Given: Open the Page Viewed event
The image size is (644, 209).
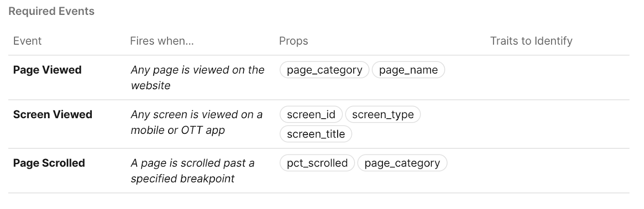Looking at the screenshot, I should [x=47, y=70].
